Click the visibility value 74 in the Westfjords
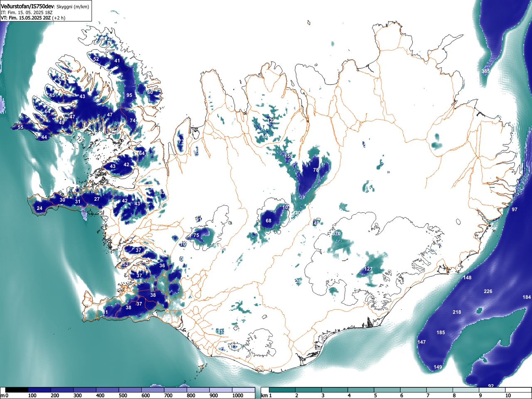The image size is (532, 399). click(x=133, y=121)
